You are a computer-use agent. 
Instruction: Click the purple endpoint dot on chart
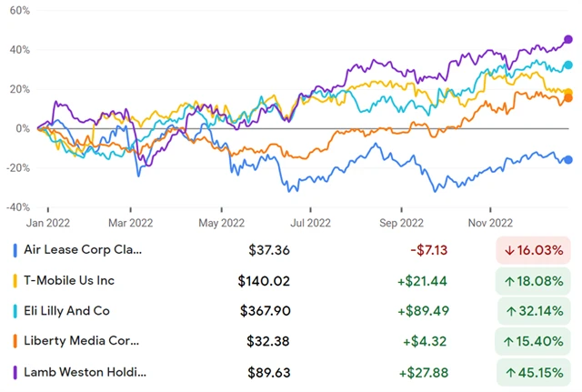[568, 39]
